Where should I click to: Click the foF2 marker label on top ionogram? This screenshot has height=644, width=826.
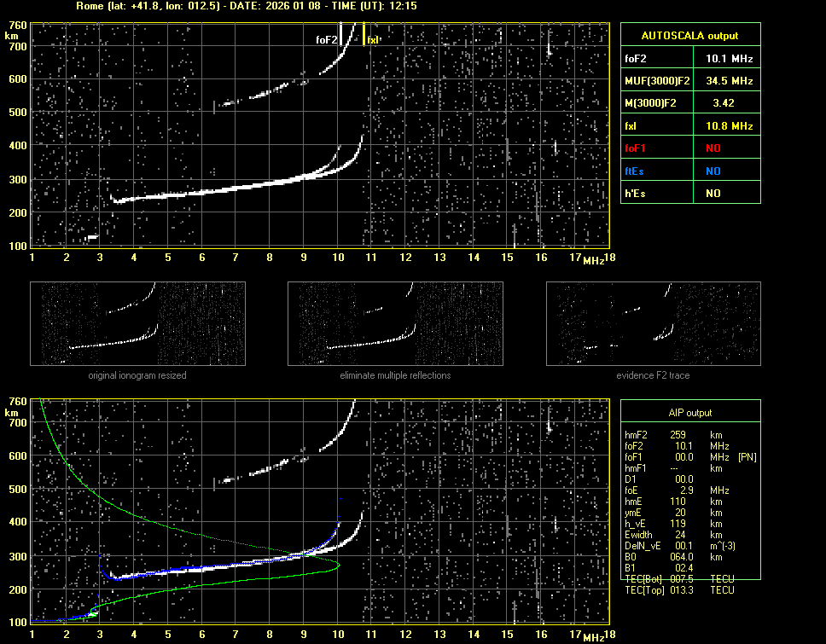pyautogui.click(x=326, y=39)
